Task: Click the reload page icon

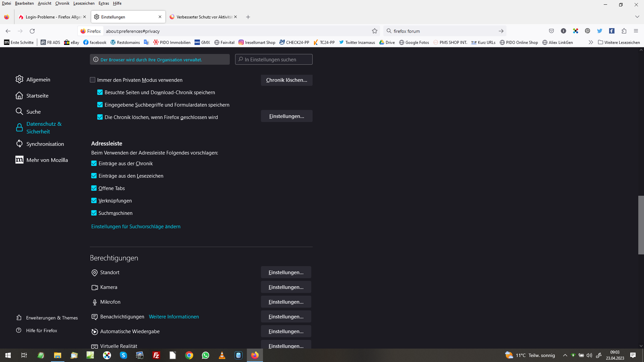Action: pos(32,31)
